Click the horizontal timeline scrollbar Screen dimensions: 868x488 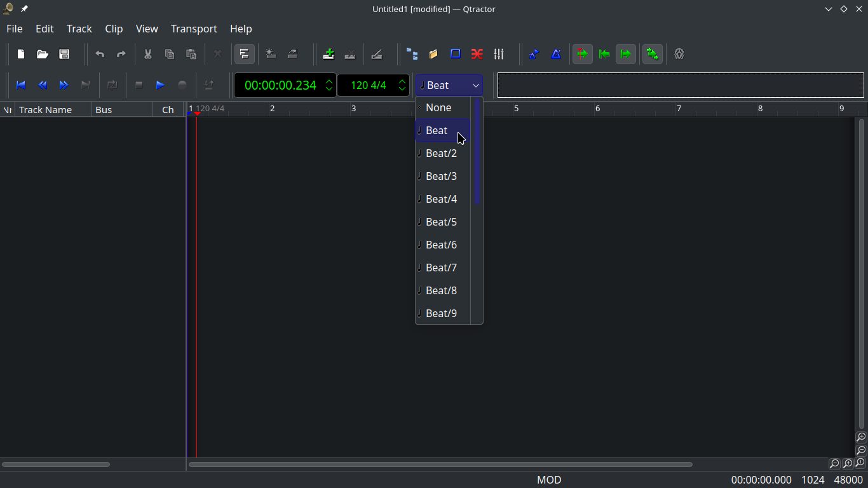pyautogui.click(x=440, y=464)
